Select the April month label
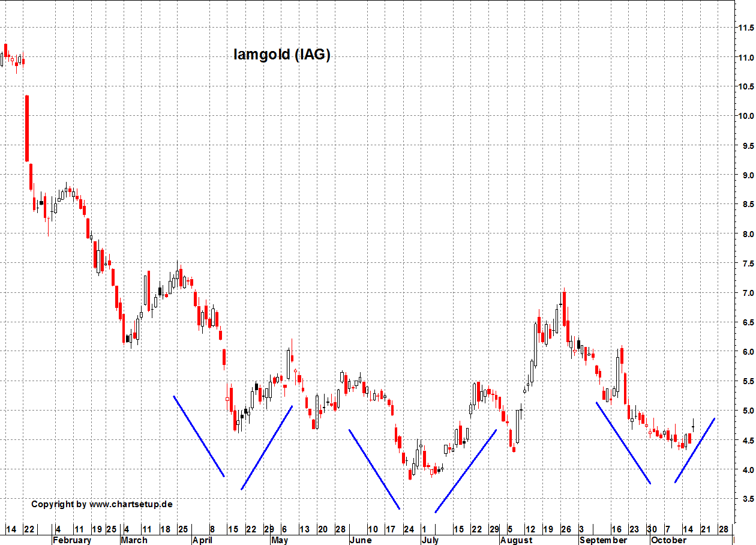This screenshot has height=545, width=756. coord(203,540)
